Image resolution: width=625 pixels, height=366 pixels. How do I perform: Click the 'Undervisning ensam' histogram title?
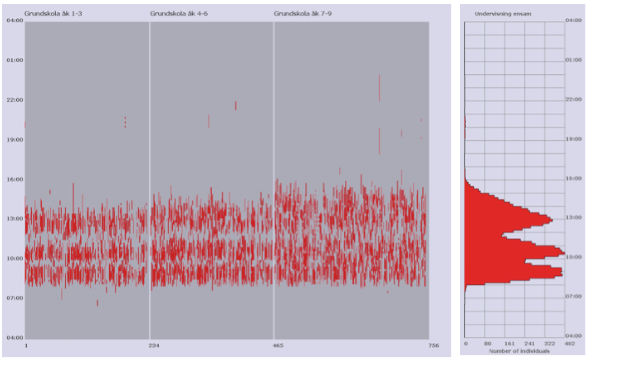503,14
